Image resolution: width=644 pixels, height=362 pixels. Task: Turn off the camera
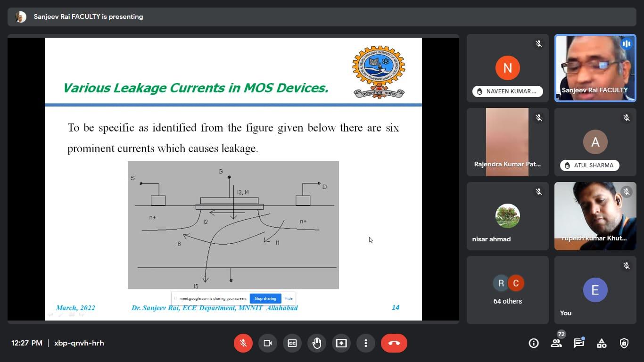(268, 343)
